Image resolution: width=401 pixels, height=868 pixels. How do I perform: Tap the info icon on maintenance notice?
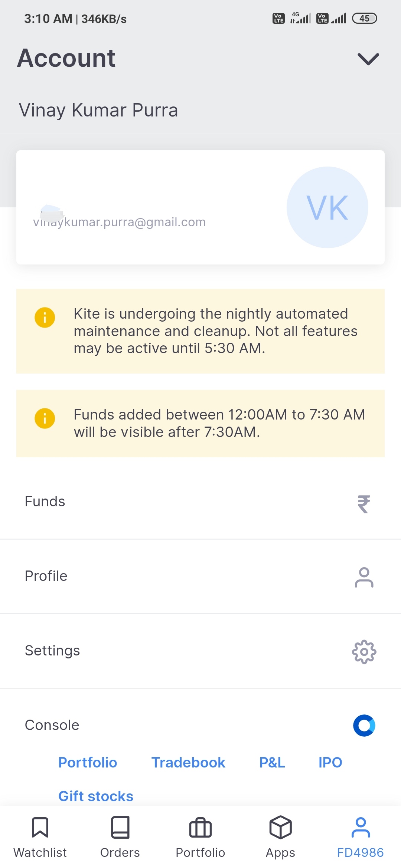[x=45, y=318]
